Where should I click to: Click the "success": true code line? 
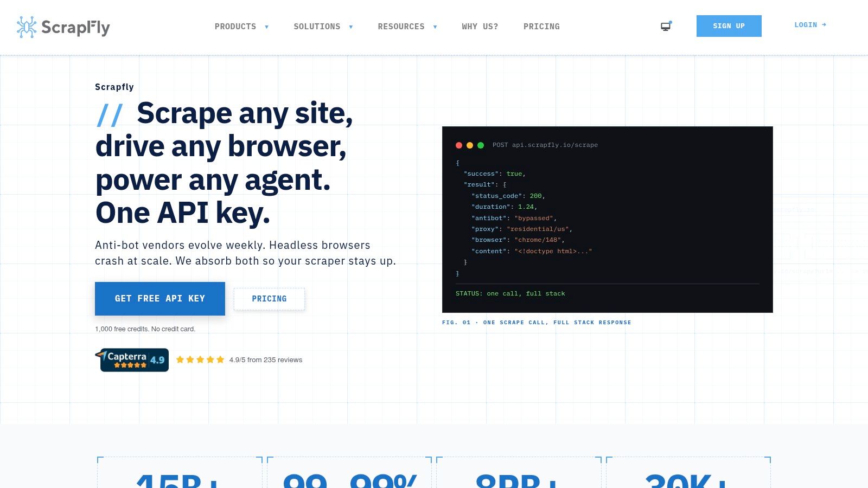[494, 174]
